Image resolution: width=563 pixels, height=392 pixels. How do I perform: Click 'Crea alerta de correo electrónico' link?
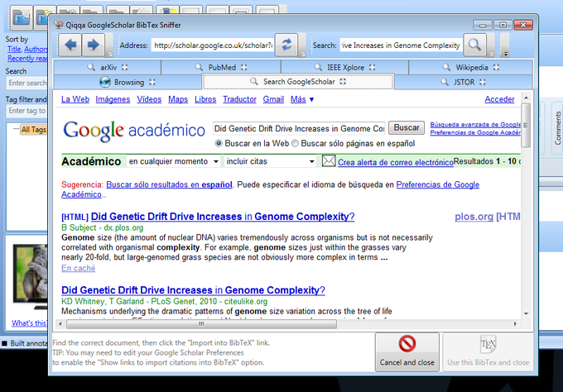[x=395, y=162]
